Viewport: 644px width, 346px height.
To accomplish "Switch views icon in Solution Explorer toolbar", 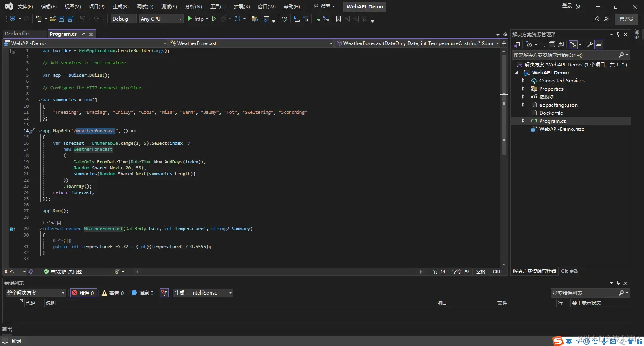I will [517, 45].
